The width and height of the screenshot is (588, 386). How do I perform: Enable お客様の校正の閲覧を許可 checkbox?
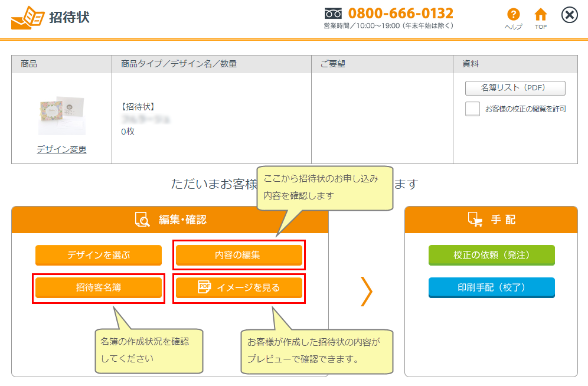[472, 109]
